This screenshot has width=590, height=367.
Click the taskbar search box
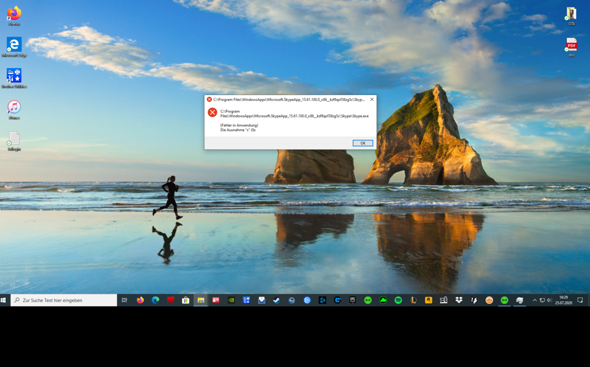point(64,300)
